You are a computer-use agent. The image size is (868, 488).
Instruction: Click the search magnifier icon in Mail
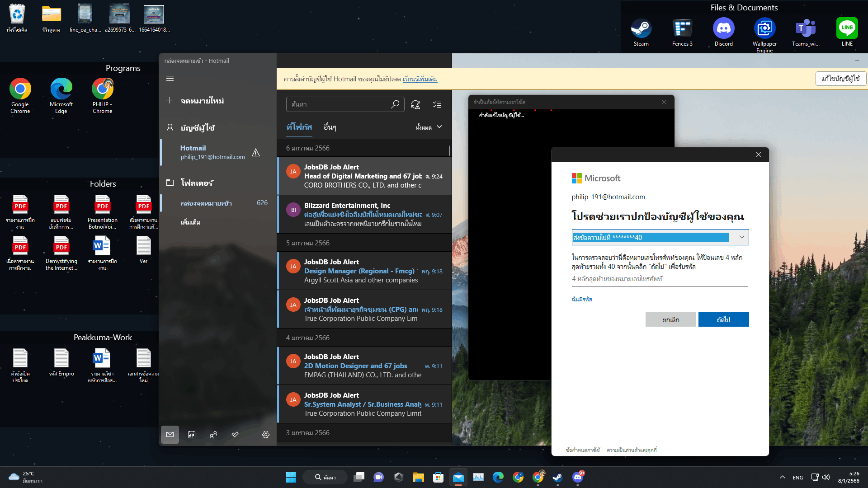pos(395,104)
